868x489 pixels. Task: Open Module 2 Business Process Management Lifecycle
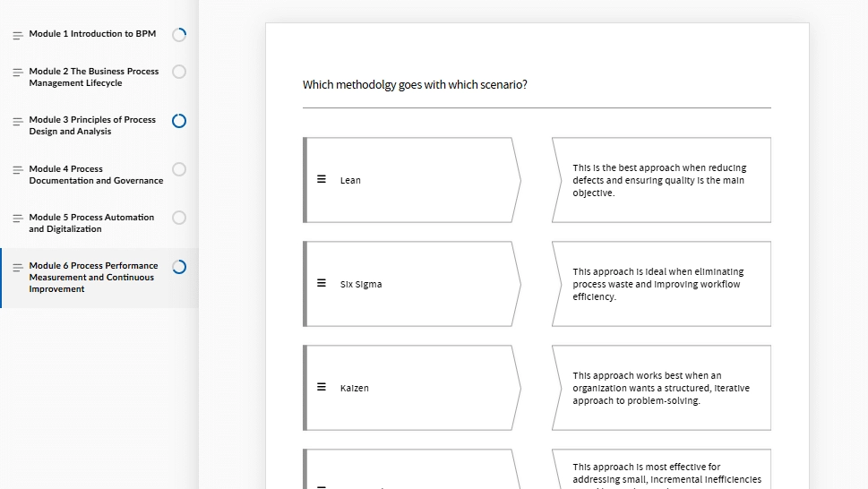tap(94, 77)
